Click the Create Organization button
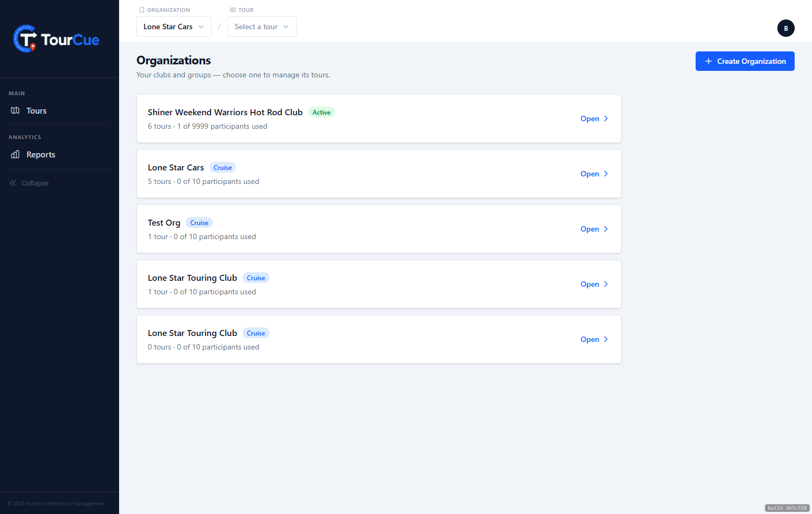 pos(745,61)
